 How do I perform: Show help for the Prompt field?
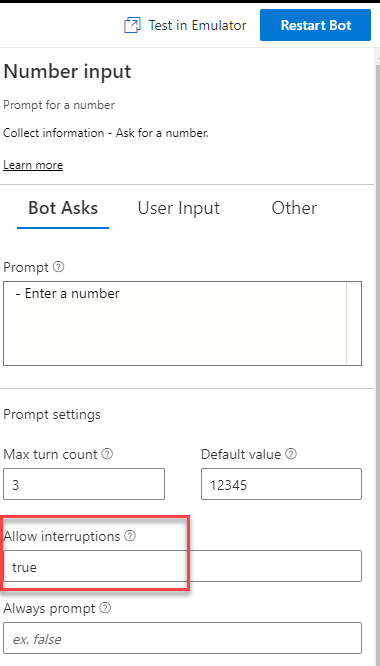click(x=59, y=267)
